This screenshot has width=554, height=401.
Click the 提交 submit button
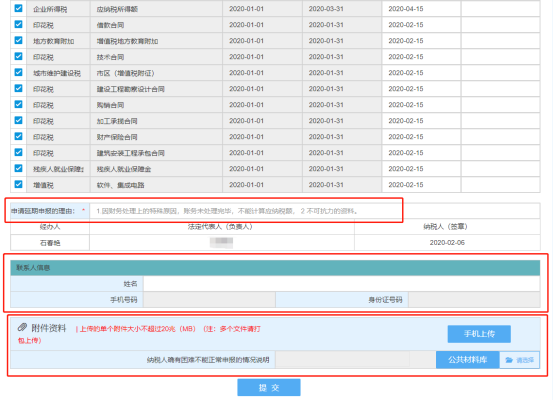(269, 388)
